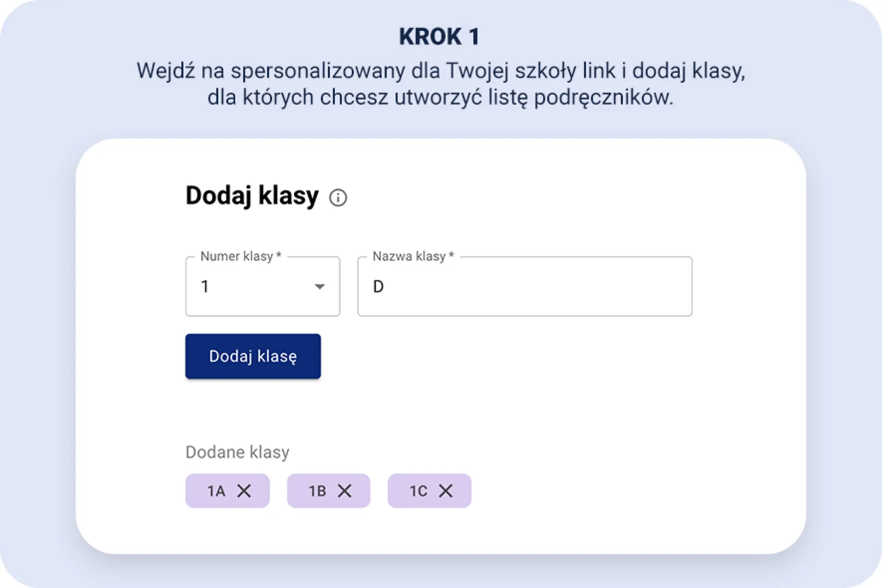Remove class 1A with its X icon
The height and width of the screenshot is (588, 882).
coord(244,491)
